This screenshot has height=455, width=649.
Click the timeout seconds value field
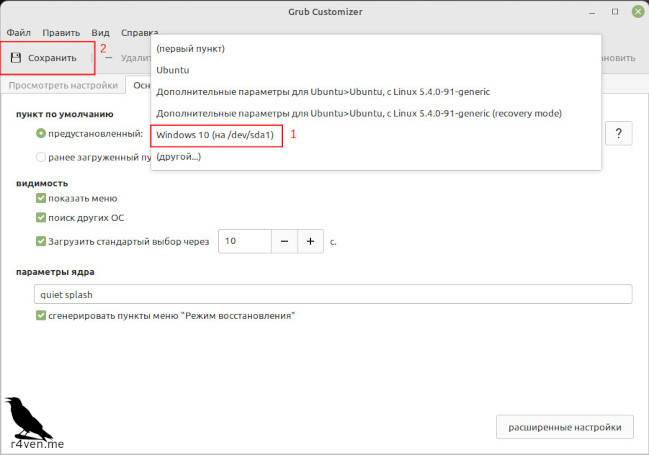point(244,241)
